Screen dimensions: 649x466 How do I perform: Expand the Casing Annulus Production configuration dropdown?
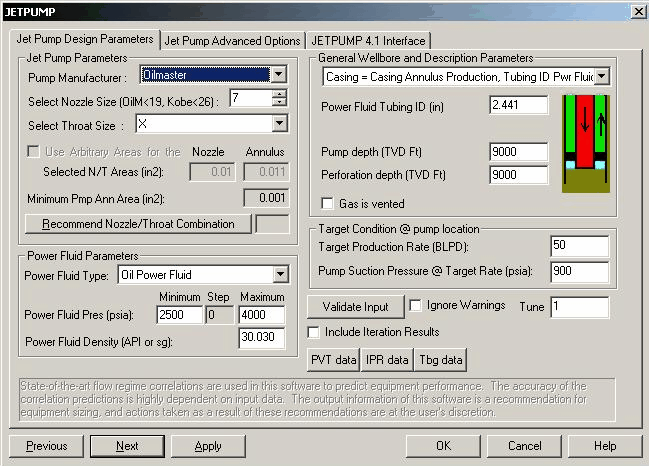600,76
